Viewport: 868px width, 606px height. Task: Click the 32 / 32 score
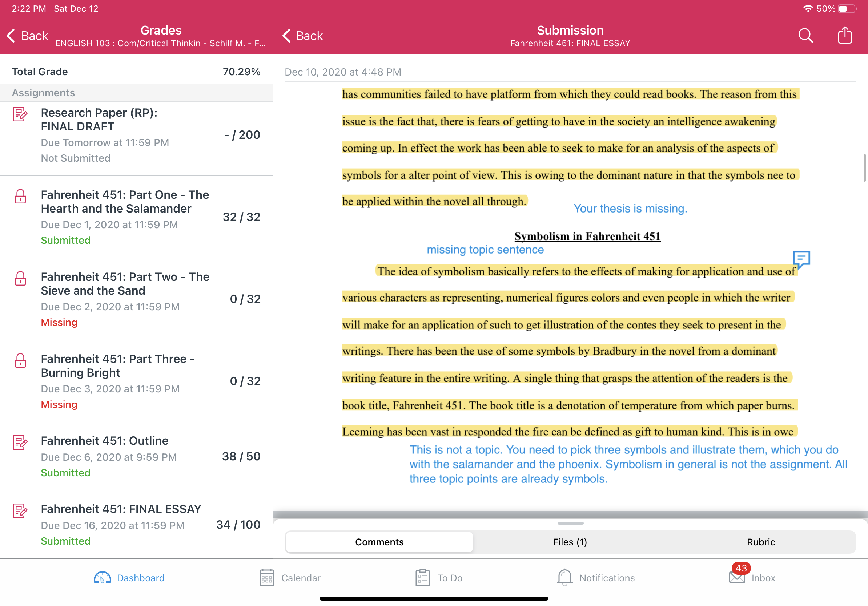point(242,217)
